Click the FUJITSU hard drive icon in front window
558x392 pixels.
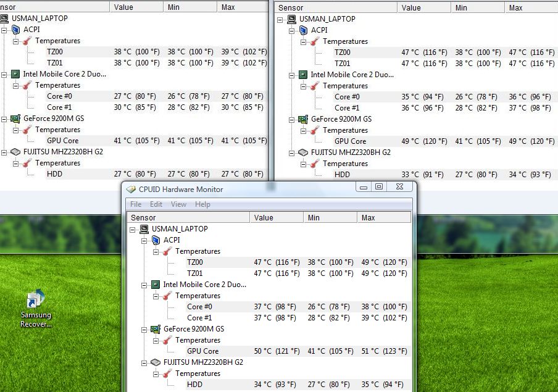(156, 362)
